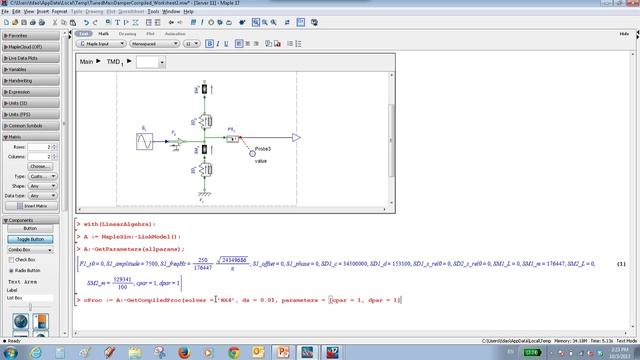The width and height of the screenshot is (640, 360).
Task: Open the Tools menu
Action: tap(153, 12)
